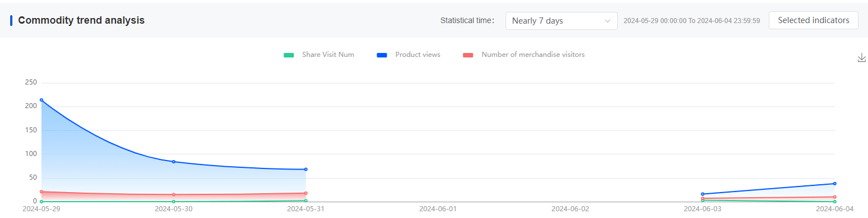Click the Statistical time label
Screen dimensions: 868x218
pos(467,21)
